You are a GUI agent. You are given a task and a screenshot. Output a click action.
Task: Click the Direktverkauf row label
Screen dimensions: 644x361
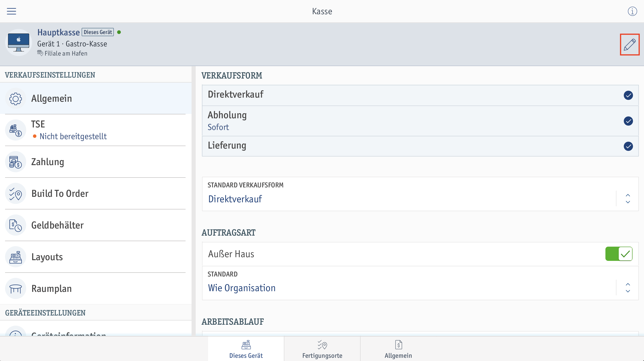(235, 95)
